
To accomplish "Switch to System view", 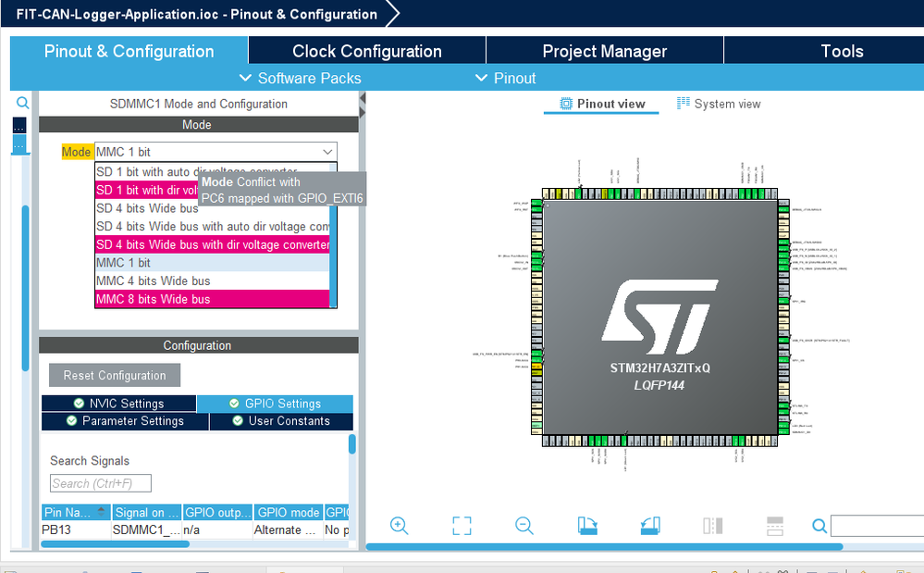I will coord(719,104).
